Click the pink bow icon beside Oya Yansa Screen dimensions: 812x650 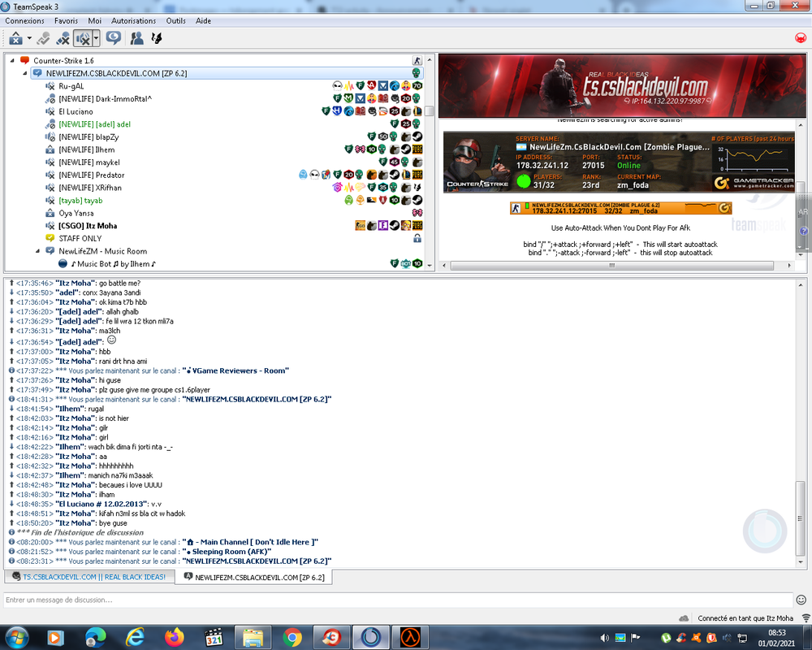tap(417, 213)
